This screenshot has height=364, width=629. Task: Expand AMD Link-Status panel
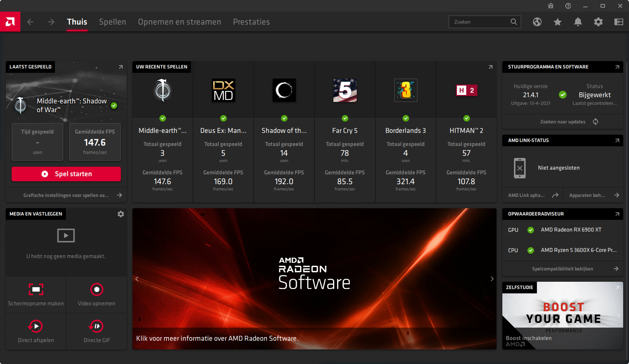tap(617, 141)
